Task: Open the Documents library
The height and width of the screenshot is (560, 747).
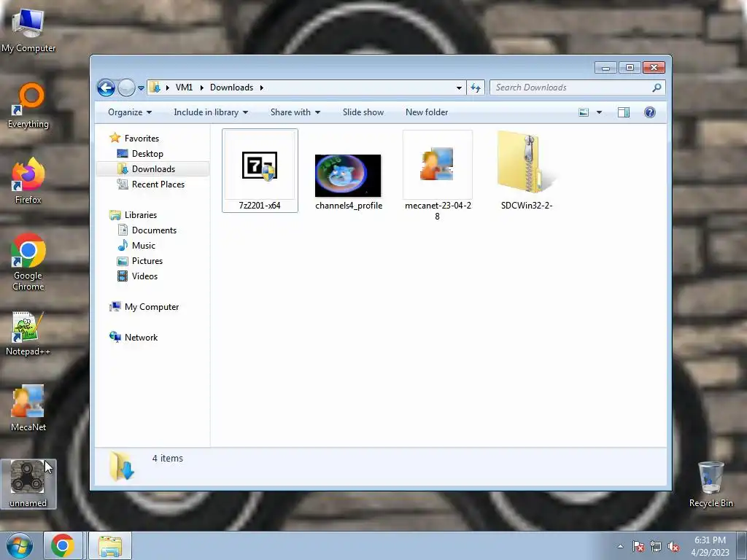Action: pyautogui.click(x=153, y=230)
